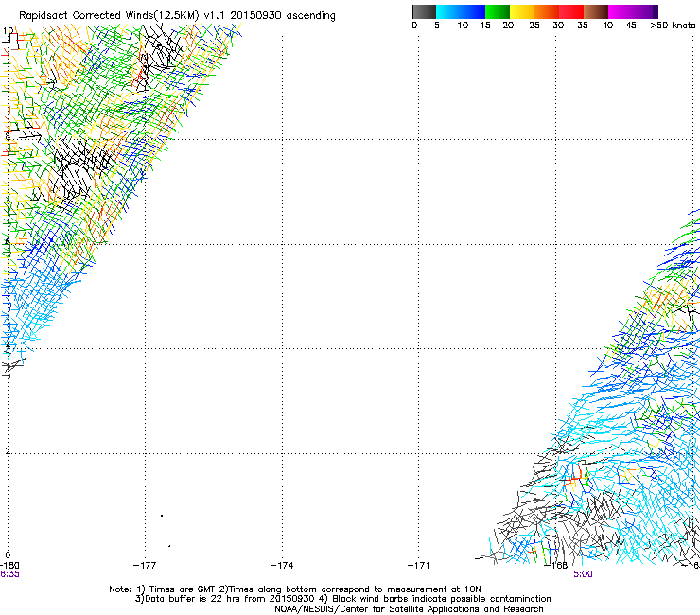Select the '35' label under the color legend

pyautogui.click(x=583, y=26)
